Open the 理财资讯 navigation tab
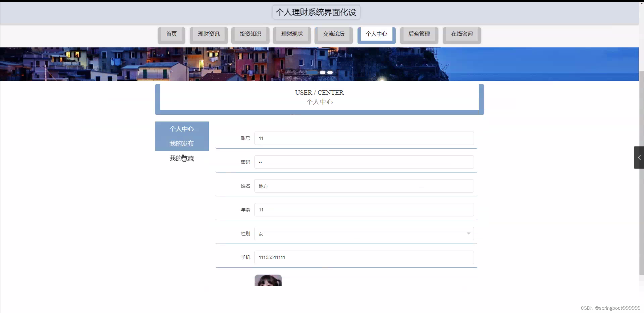This screenshot has width=644, height=313. pyautogui.click(x=209, y=34)
